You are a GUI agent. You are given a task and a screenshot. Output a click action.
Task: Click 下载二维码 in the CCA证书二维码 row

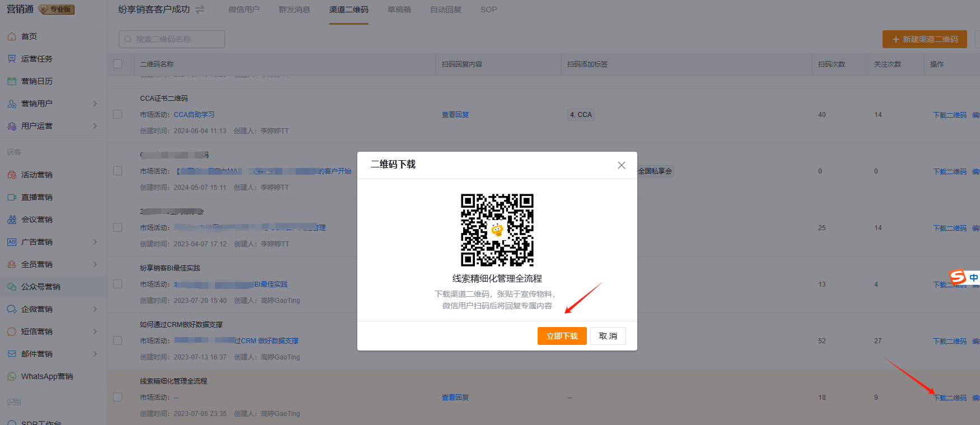pyautogui.click(x=950, y=115)
